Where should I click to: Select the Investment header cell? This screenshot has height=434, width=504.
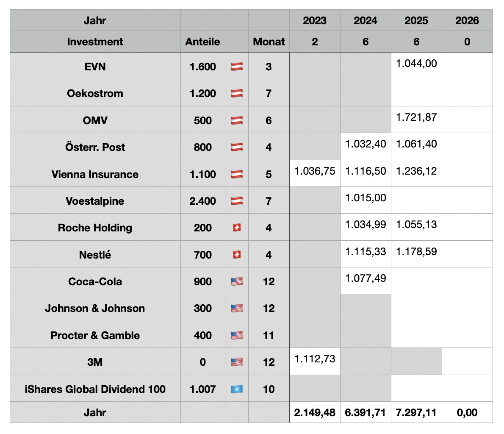95,42
